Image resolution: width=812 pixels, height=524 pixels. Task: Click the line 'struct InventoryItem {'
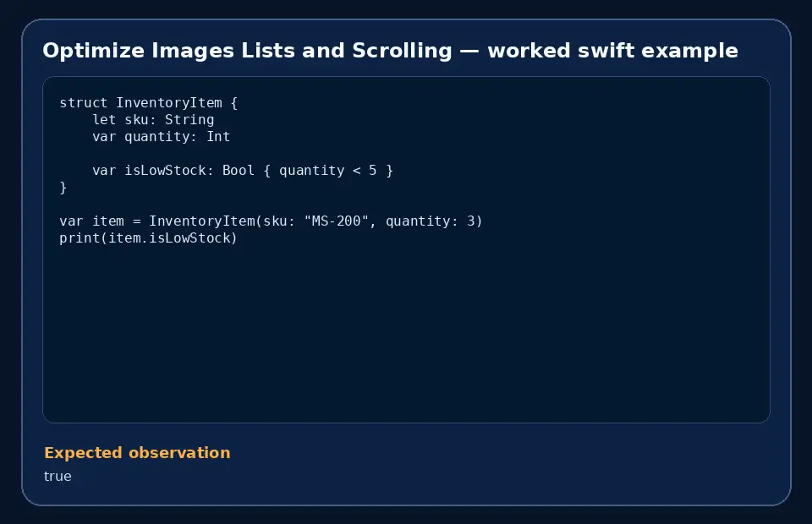149,103
